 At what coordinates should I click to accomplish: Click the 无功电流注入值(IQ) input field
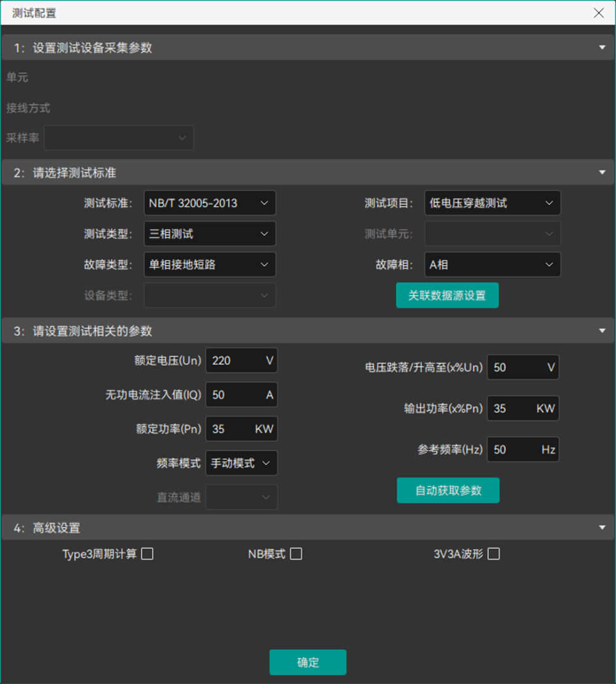tap(234, 395)
